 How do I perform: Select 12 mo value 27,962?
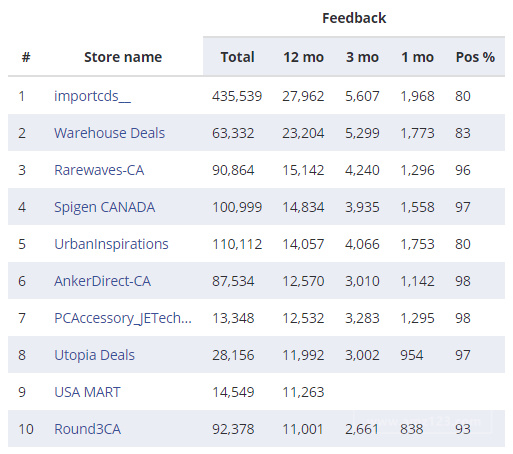point(303,96)
